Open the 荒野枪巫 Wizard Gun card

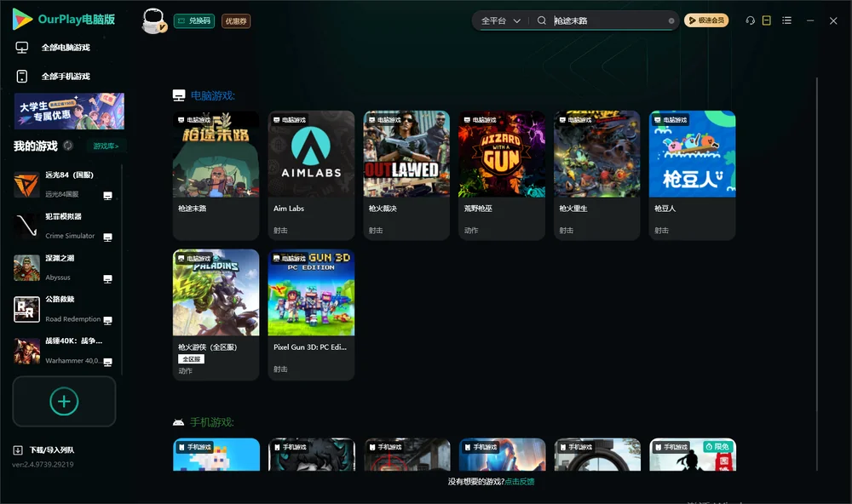pos(502,175)
